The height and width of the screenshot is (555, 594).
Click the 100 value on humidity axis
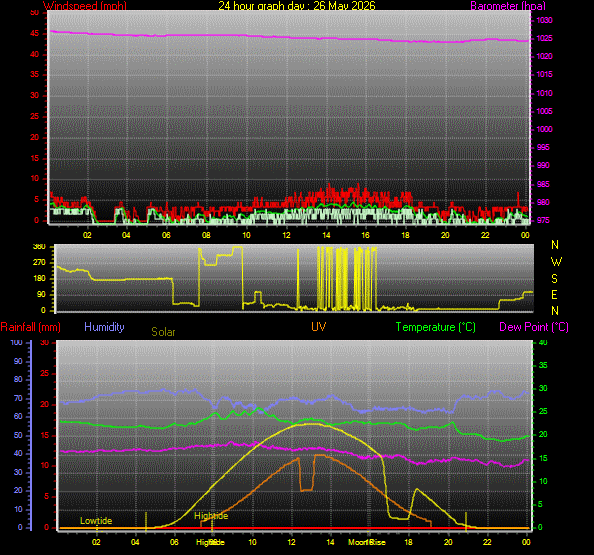(x=16, y=342)
